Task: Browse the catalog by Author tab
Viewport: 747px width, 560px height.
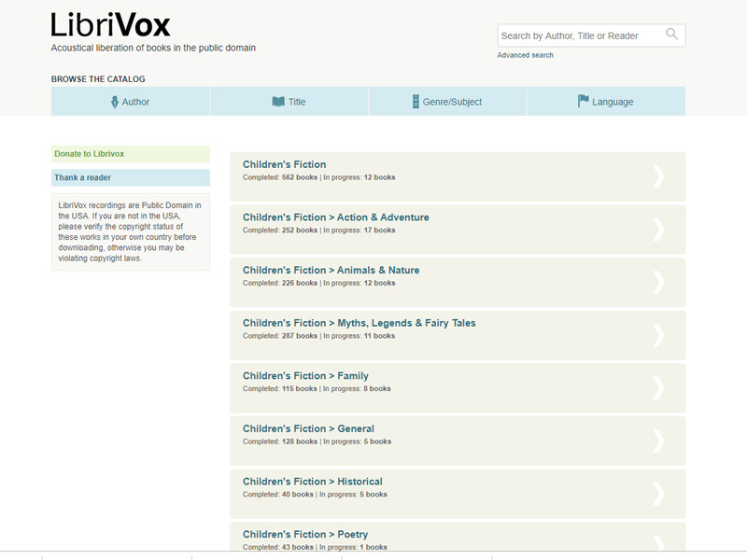Action: click(130, 102)
